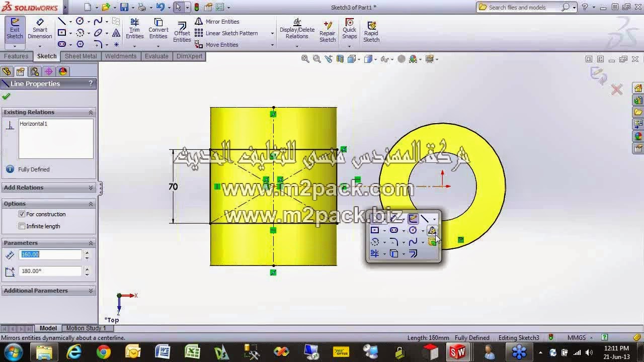Open Google Chrome from the taskbar
Image resolution: width=644 pixels, height=362 pixels.
point(104,352)
